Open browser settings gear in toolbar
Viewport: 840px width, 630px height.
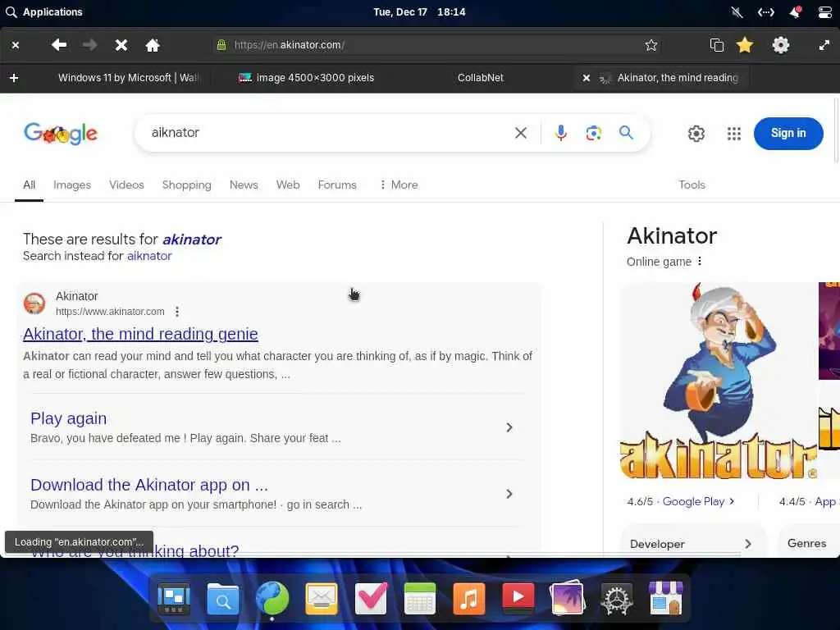pos(781,45)
